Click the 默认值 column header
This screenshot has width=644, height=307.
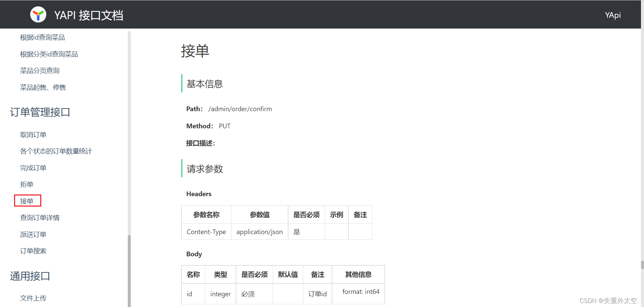pyautogui.click(x=288, y=274)
